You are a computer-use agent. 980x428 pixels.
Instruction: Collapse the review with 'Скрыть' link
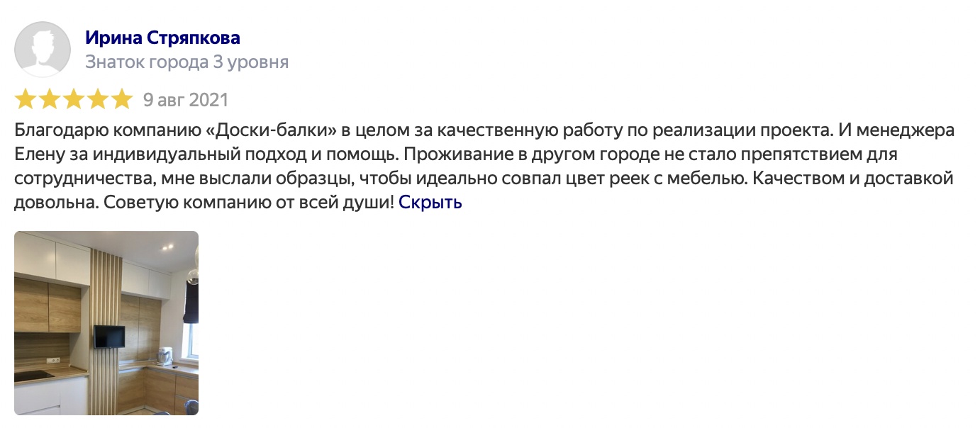coord(430,202)
